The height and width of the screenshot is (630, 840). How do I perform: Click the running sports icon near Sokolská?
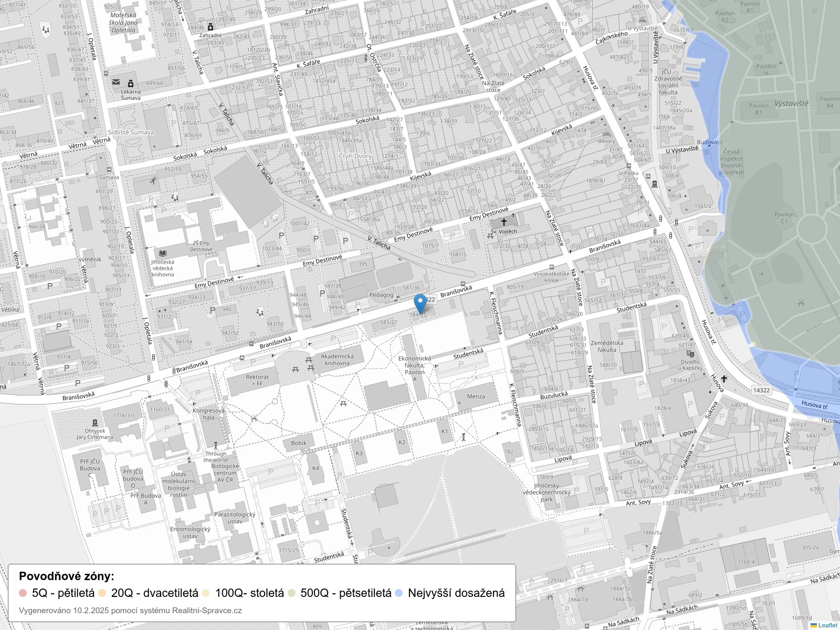click(153, 181)
